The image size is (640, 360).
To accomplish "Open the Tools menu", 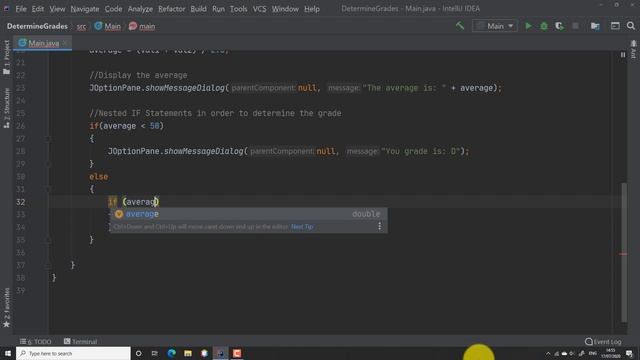I will pos(238,9).
